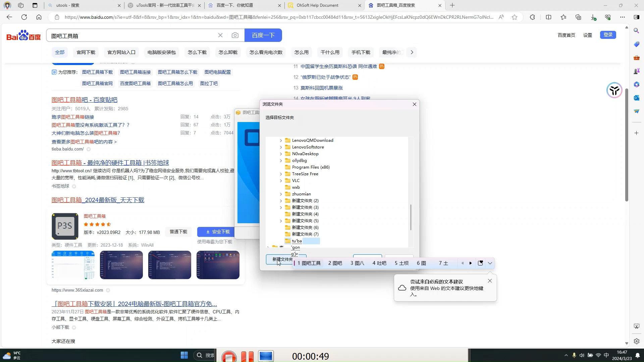644x362 pixels.
Task: Switch to the uTools官网 tab
Action: 164,5
